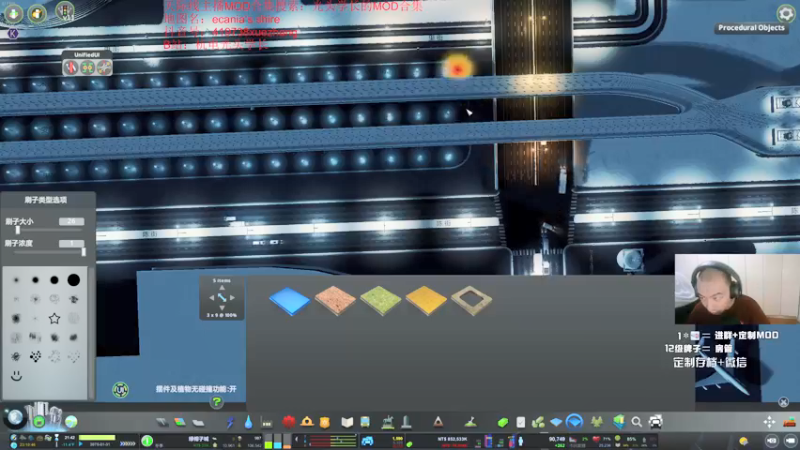
Task: Click the green round icon beside the globe
Action: pos(39,421)
